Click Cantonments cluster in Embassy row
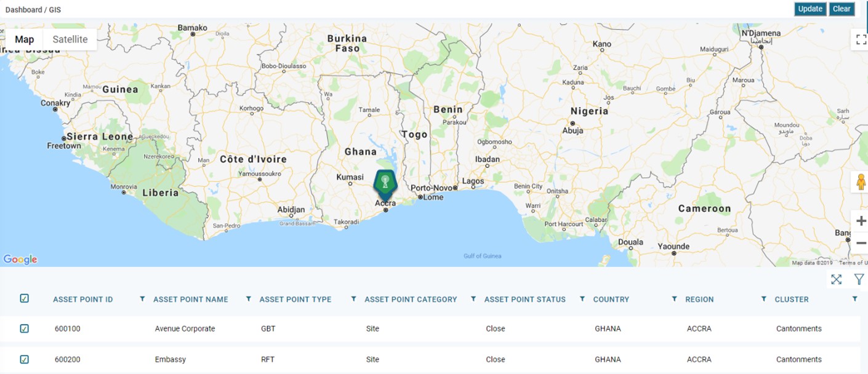The image size is (868, 374). [x=799, y=359]
